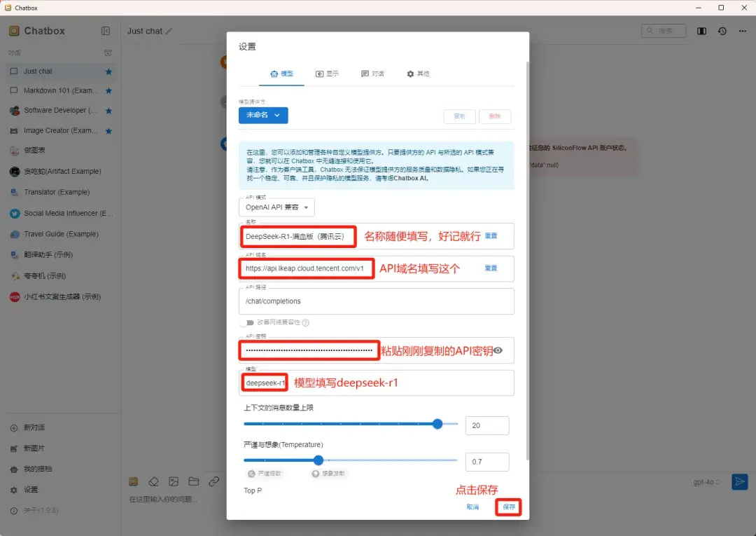Adjust the context message limit slider handle

click(437, 424)
